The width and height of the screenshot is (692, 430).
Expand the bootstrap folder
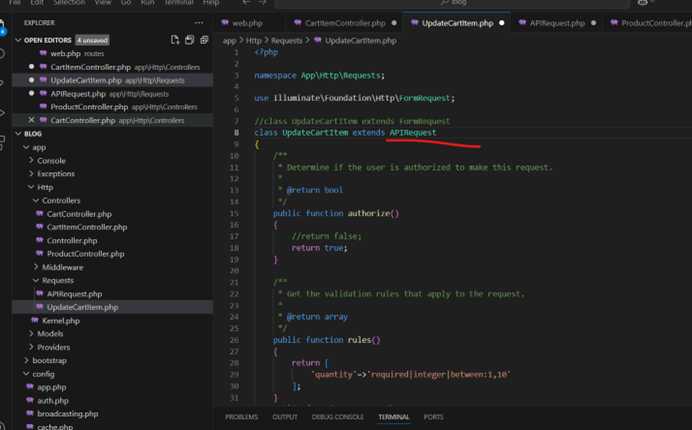(26, 360)
